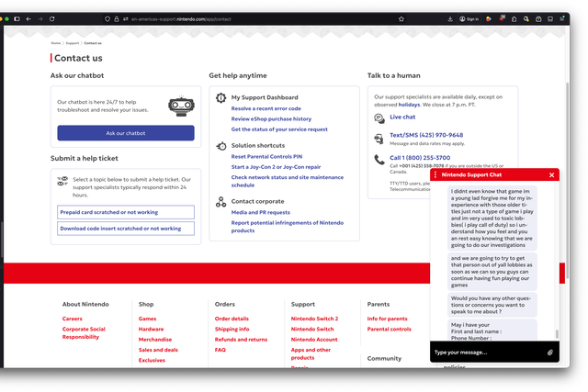This screenshot has height=392, width=588.
Task: Click the Would you have any other questions chat message
Action: pyautogui.click(x=492, y=305)
